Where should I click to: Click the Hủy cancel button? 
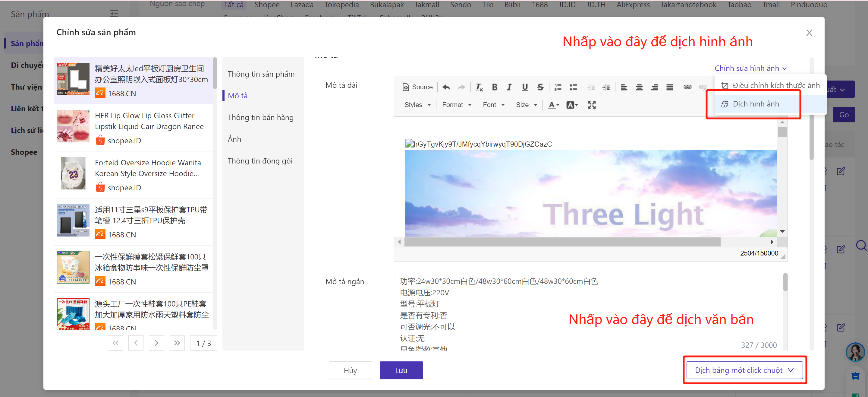click(350, 370)
